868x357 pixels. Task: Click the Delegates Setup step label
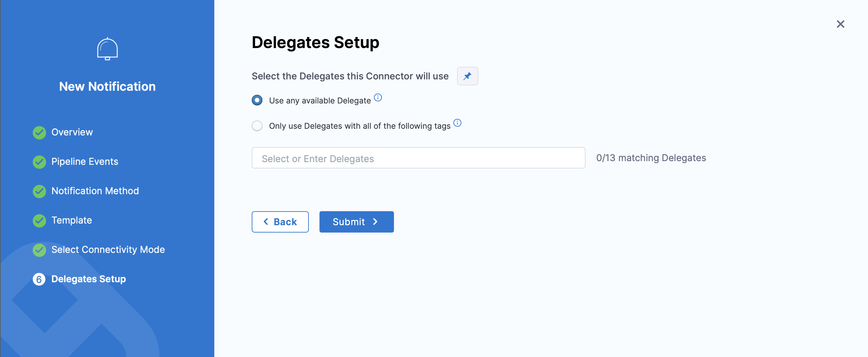coord(88,279)
